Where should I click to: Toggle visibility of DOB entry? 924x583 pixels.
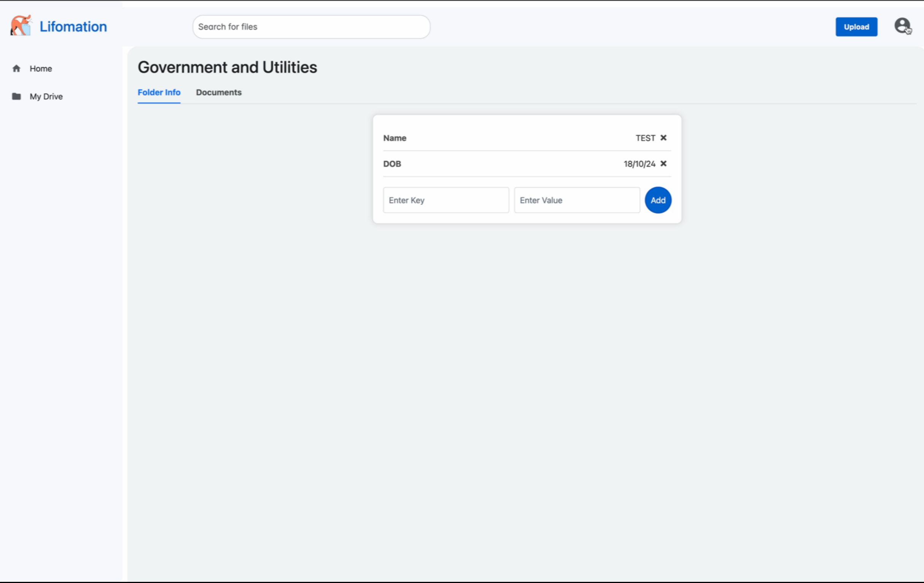point(663,163)
